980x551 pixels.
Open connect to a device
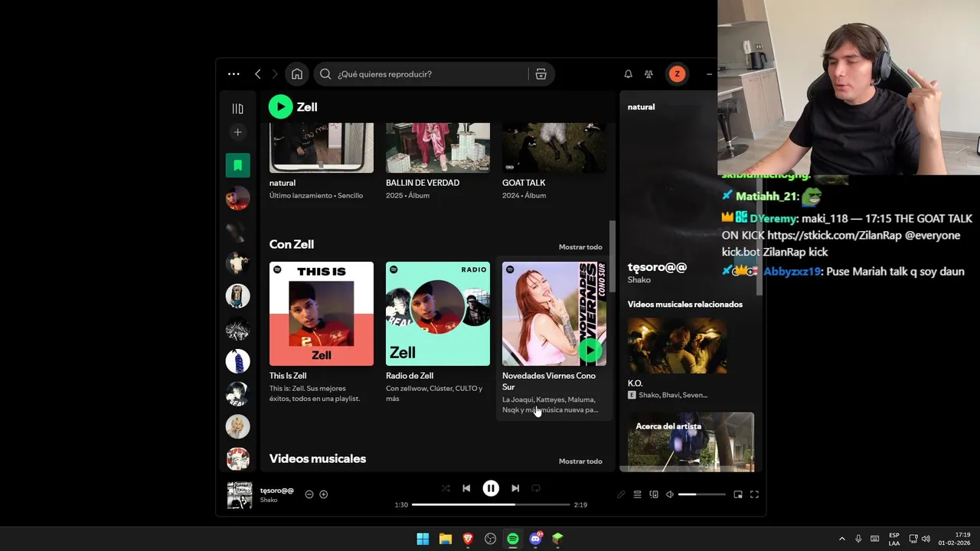tap(654, 494)
